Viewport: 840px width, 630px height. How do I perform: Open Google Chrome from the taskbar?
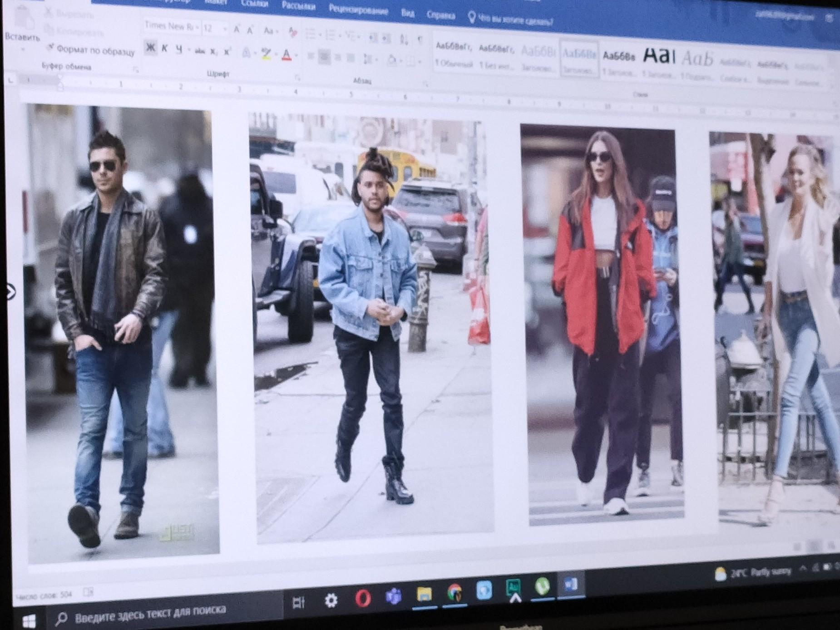point(454,593)
